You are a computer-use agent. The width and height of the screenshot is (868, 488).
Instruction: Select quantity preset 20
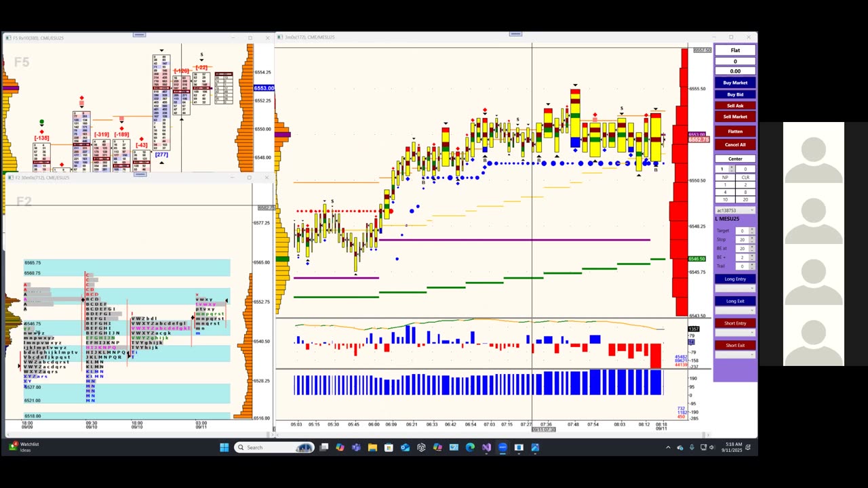click(745, 200)
